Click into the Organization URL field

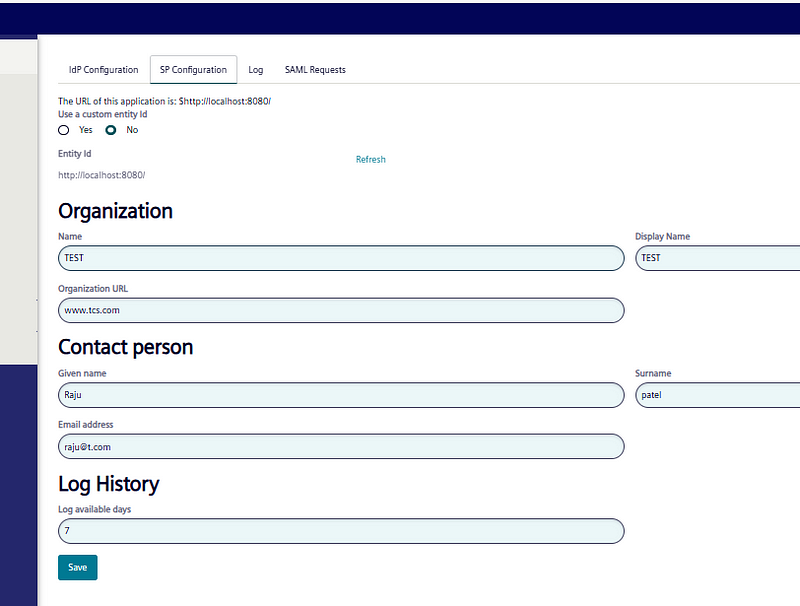click(341, 310)
